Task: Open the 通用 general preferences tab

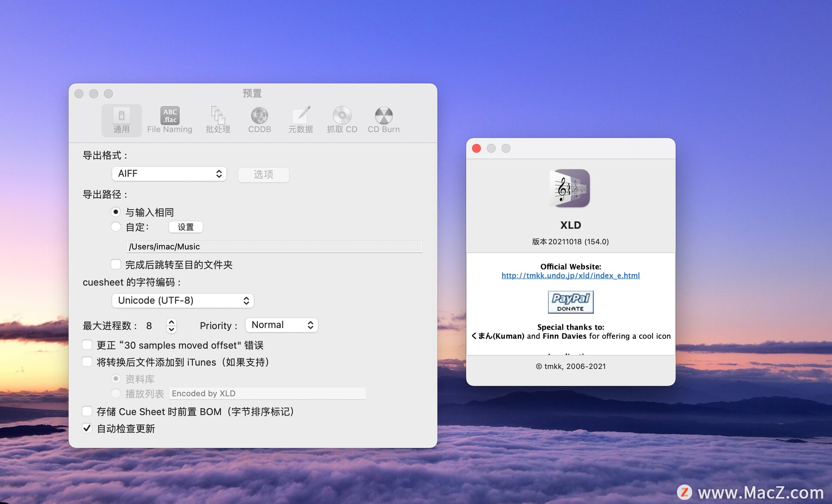Action: (121, 120)
